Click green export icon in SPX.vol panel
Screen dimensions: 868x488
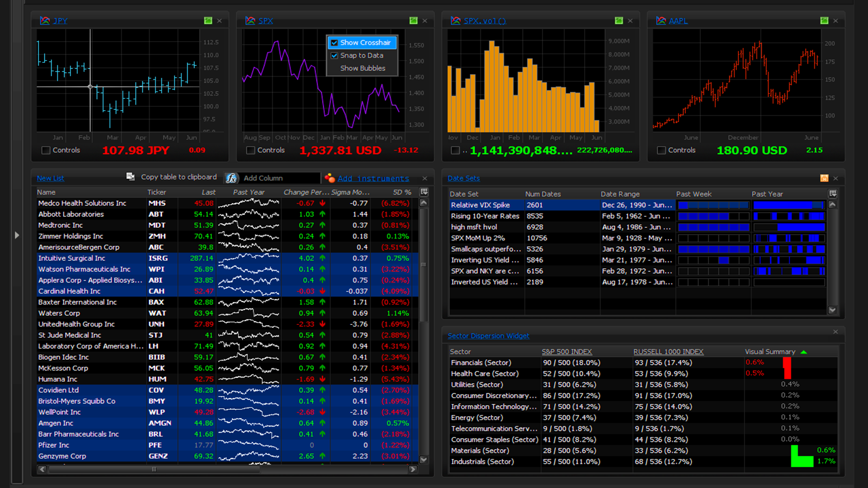click(619, 21)
